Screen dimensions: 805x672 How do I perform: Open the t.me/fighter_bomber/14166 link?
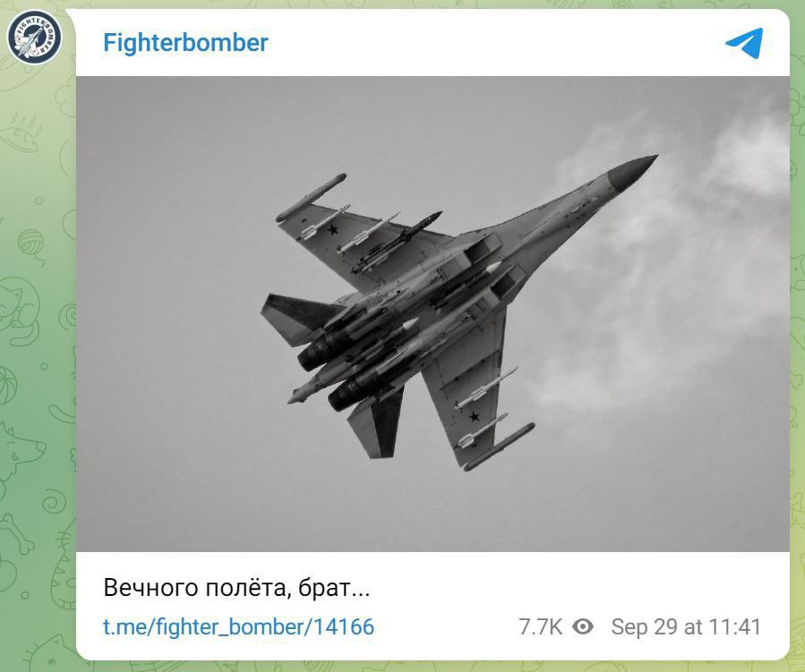(x=239, y=627)
